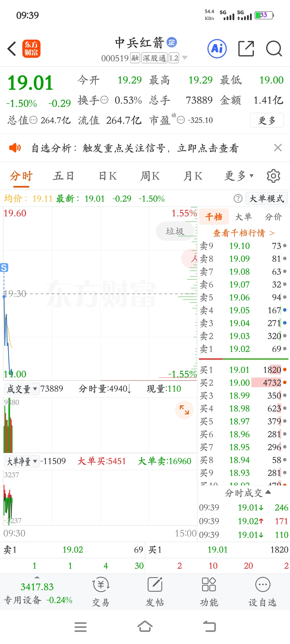Tap the 深股通 tag

pyautogui.click(x=154, y=58)
